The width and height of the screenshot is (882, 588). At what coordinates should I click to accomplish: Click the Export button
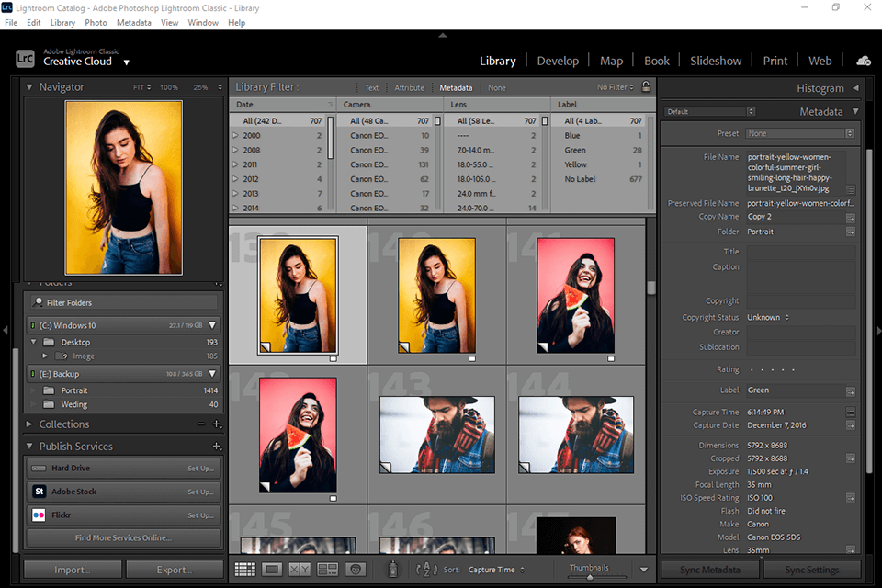175,570
